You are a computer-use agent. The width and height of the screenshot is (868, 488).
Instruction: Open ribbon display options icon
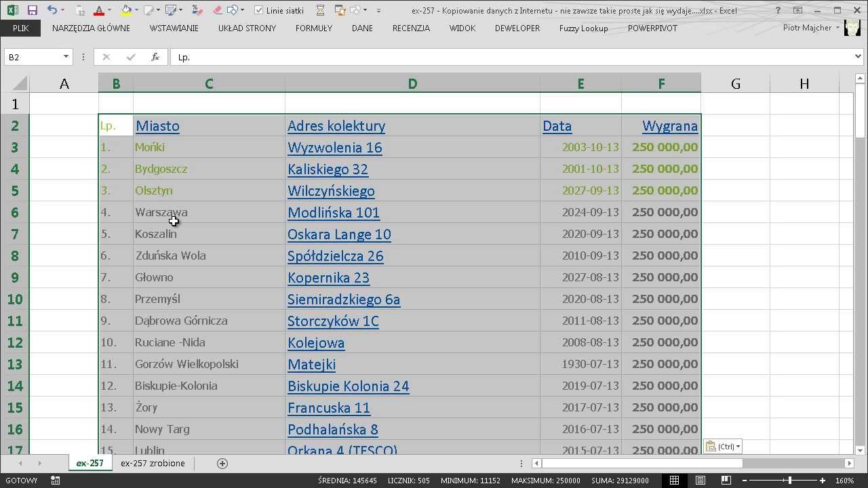(797, 10)
